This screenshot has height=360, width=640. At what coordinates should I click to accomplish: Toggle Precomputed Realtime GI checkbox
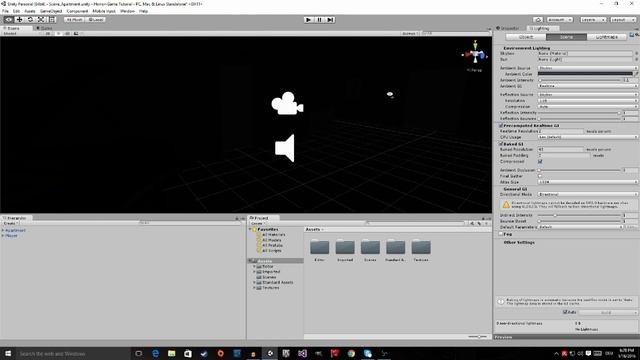tap(501, 126)
